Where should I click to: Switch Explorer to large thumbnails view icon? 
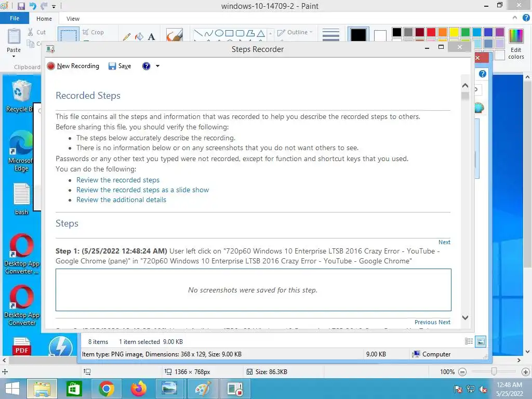point(481,341)
